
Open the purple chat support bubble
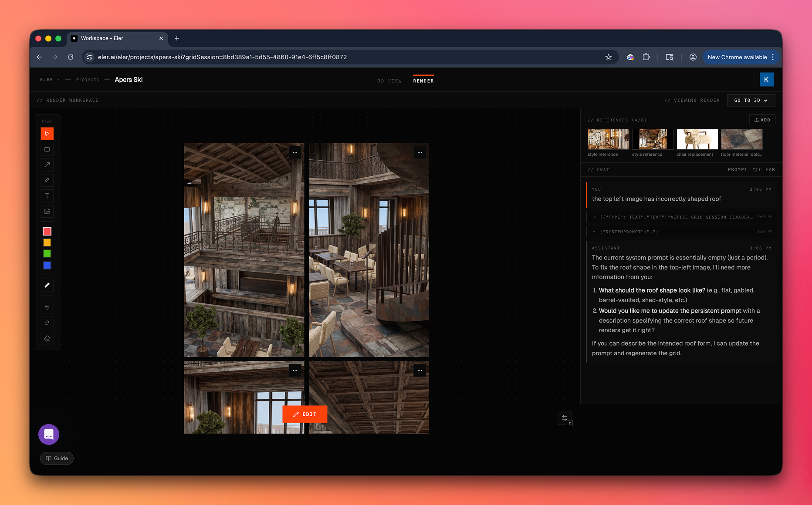[x=49, y=434]
